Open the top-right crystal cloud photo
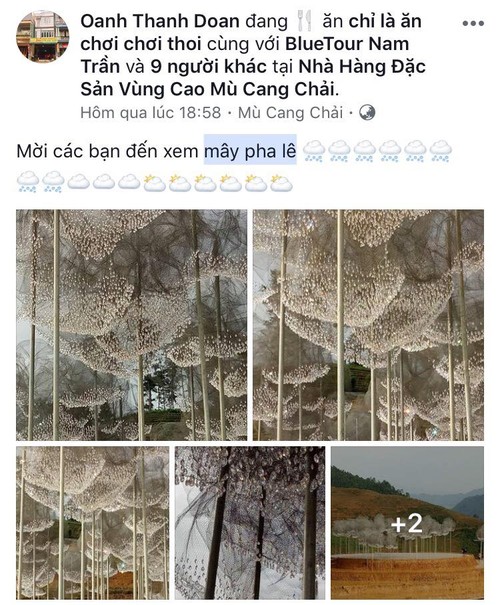 coord(368,325)
